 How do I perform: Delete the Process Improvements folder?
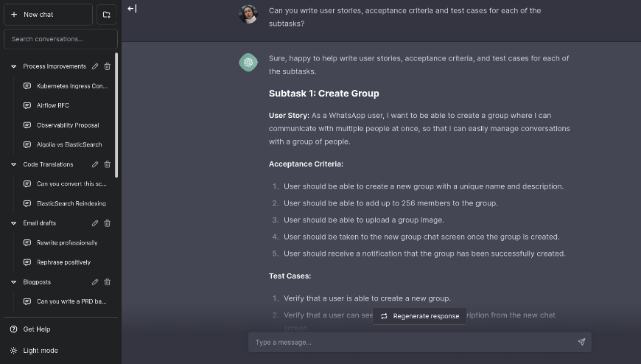click(x=108, y=66)
